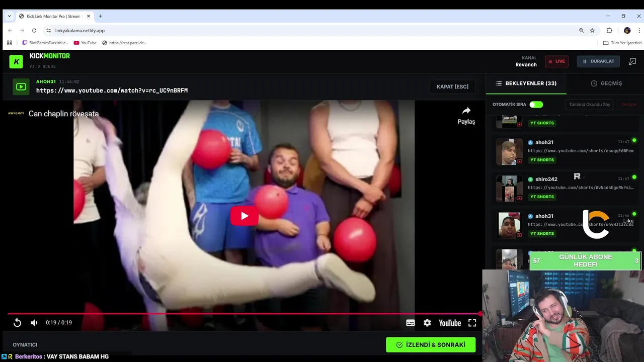Image resolution: width=644 pixels, height=362 pixels.
Task: Click the browser address bar URL
Action: (80, 31)
